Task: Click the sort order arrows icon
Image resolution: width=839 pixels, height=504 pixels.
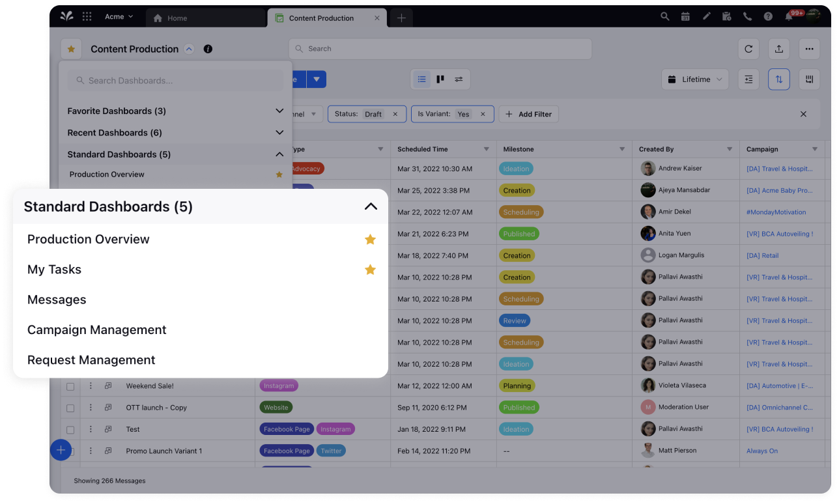Action: point(779,79)
